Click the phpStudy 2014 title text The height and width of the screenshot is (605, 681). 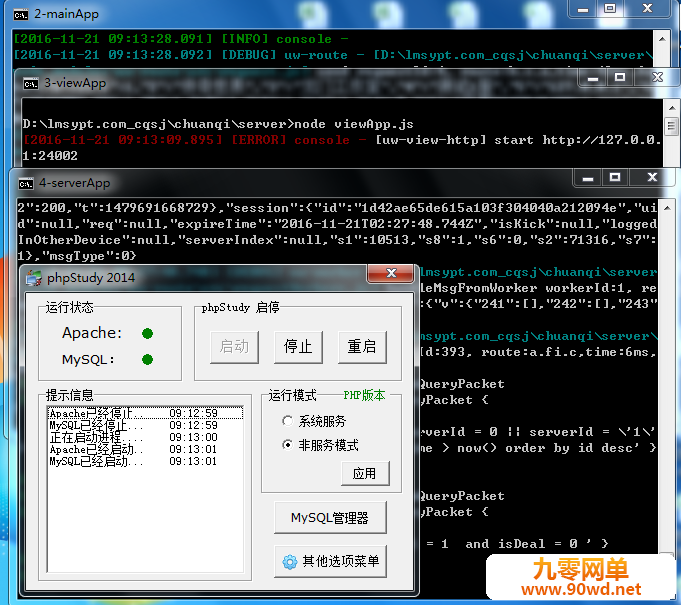91,278
